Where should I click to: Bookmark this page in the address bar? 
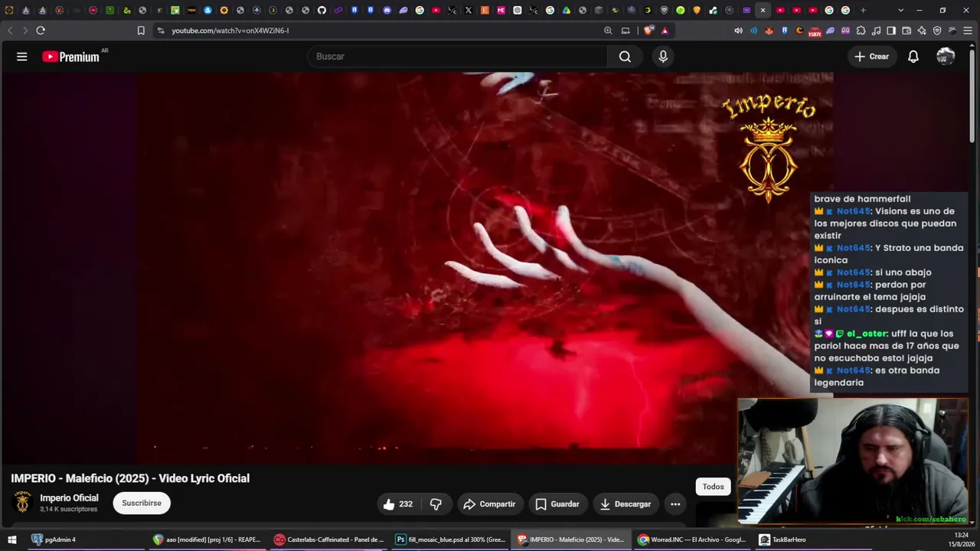click(x=141, y=31)
